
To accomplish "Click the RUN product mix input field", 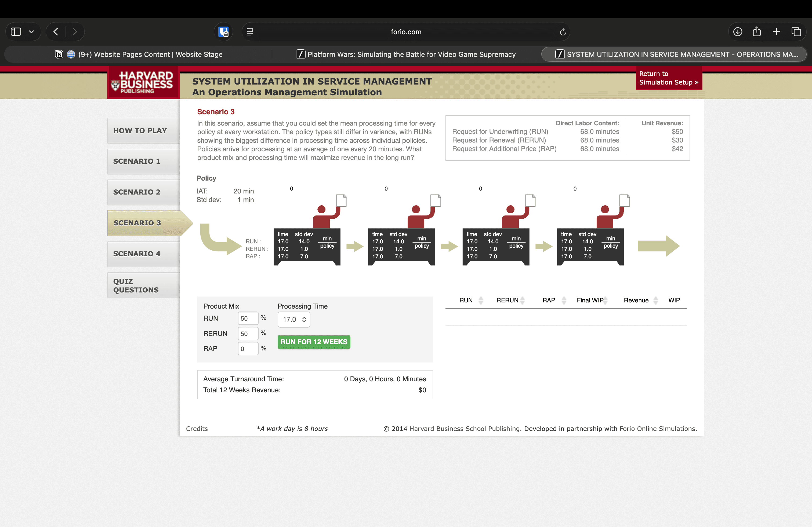I will click(248, 319).
